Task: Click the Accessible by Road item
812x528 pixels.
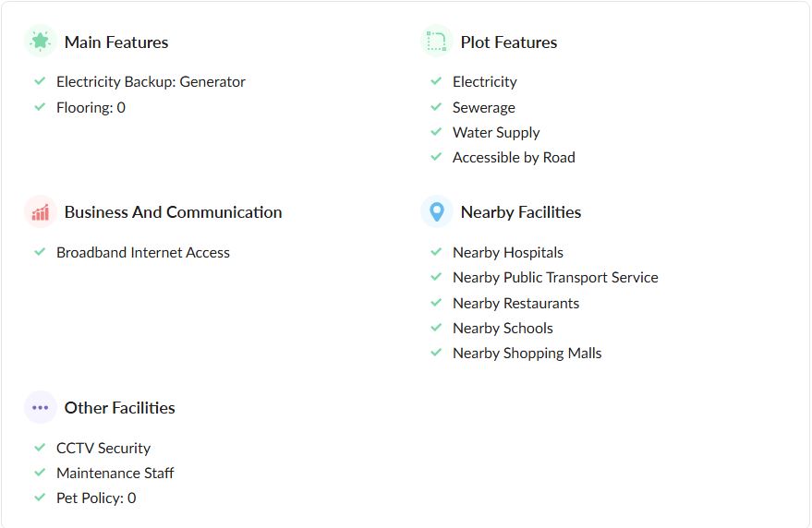Action: (514, 158)
